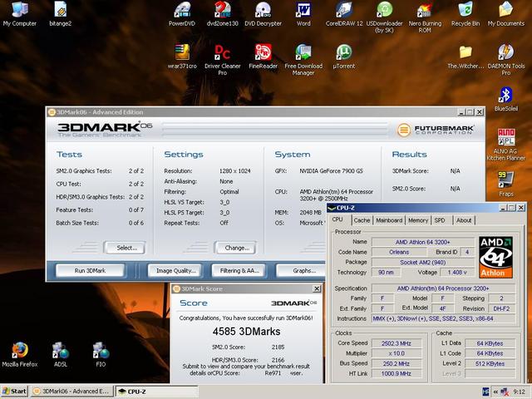Viewport: 532px width, 399px height.
Task: Switch to the Mainboard tab in CPU-Z
Action: pos(389,220)
